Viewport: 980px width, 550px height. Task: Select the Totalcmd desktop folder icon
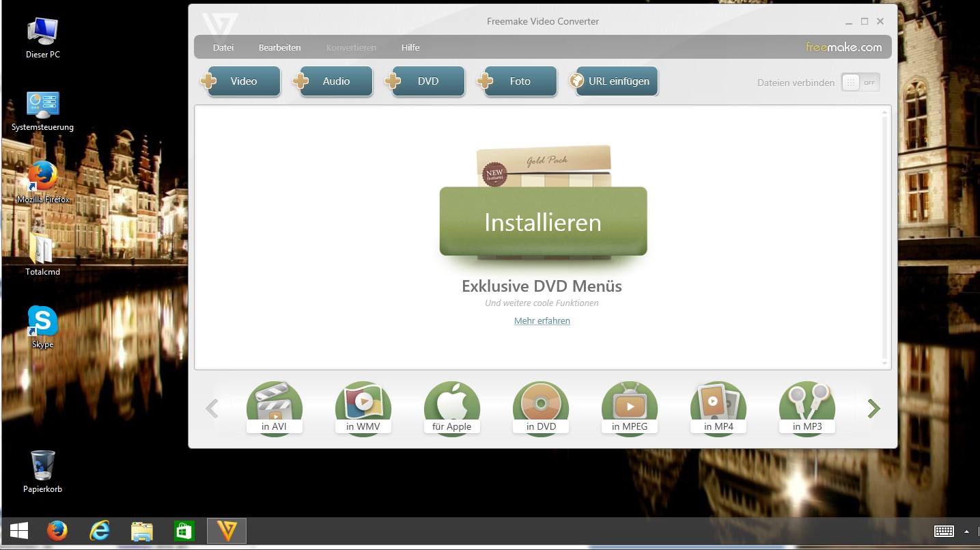pyautogui.click(x=42, y=254)
